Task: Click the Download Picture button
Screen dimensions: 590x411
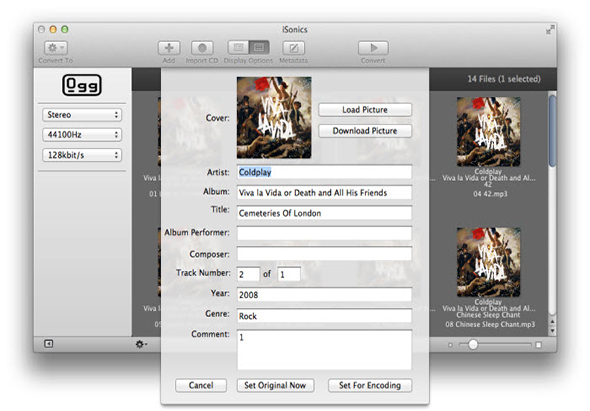Action: pyautogui.click(x=365, y=131)
